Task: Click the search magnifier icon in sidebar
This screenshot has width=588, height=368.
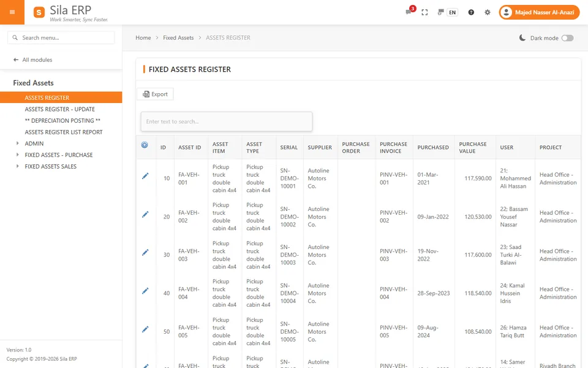Action: pyautogui.click(x=15, y=37)
